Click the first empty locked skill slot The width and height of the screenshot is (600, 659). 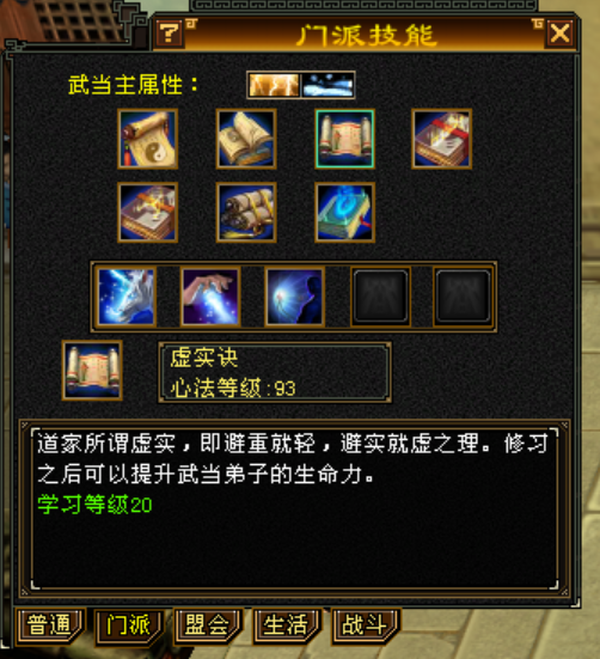click(x=381, y=297)
